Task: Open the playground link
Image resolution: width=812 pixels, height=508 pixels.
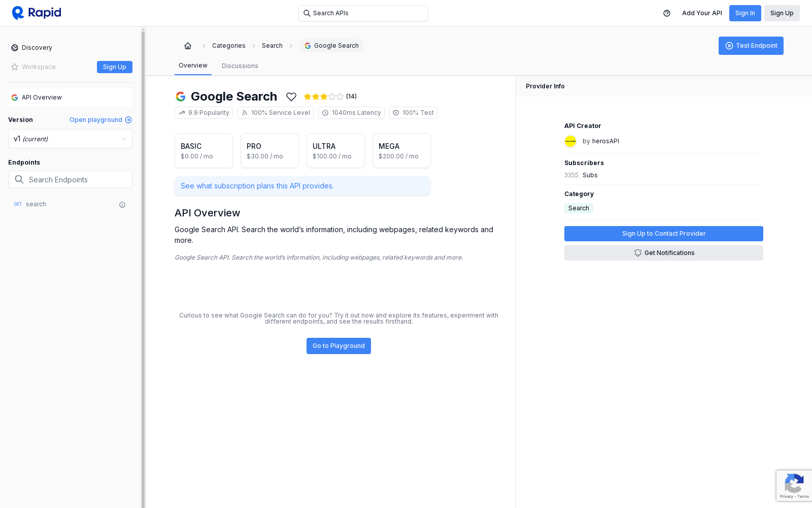Action: [x=100, y=120]
